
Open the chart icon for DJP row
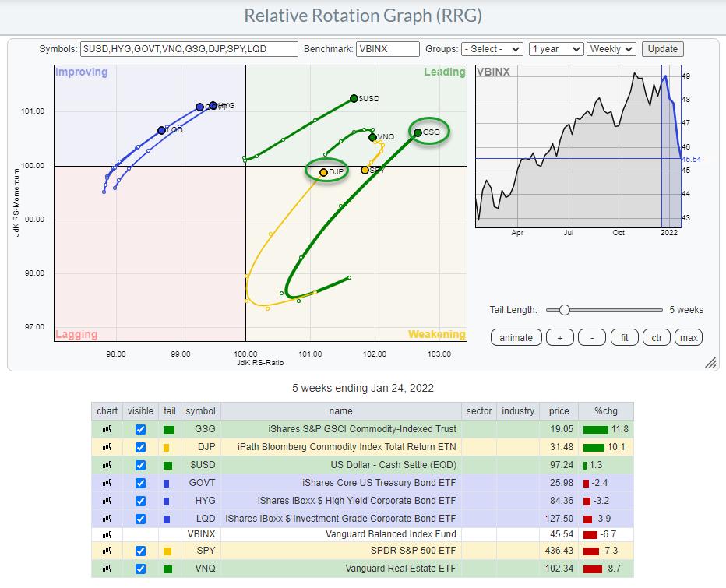pyautogui.click(x=107, y=447)
